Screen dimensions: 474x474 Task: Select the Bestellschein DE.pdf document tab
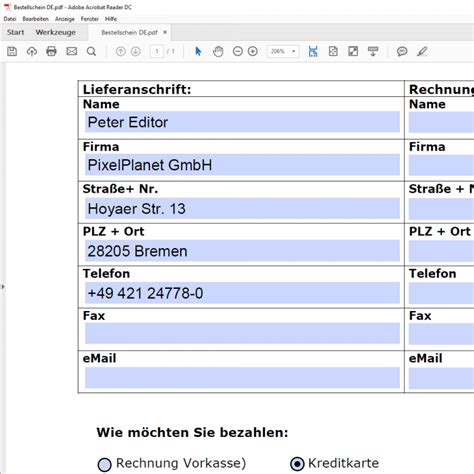click(x=129, y=33)
